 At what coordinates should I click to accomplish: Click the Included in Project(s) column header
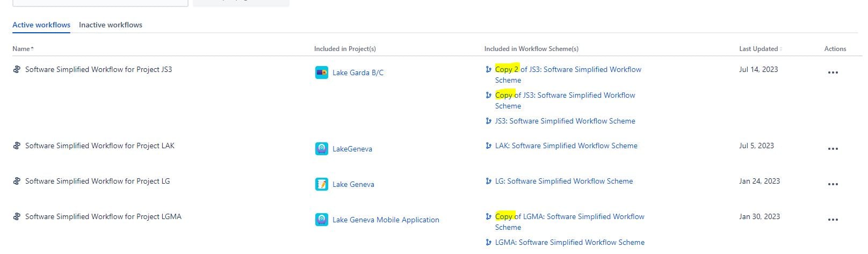click(345, 48)
